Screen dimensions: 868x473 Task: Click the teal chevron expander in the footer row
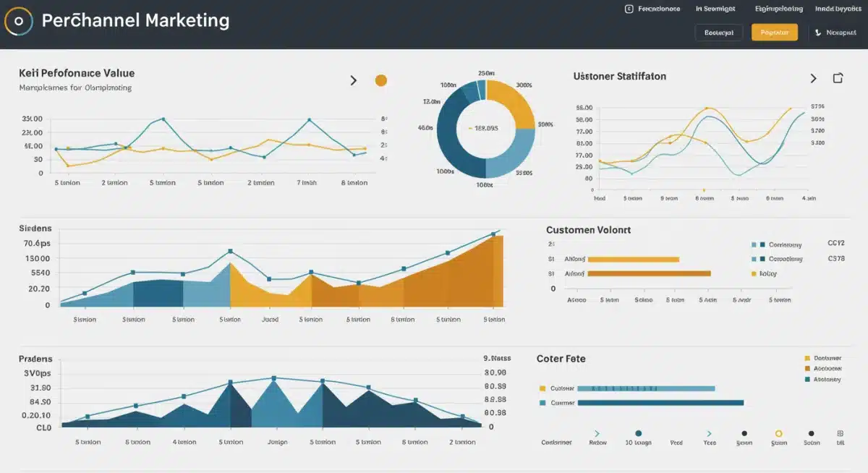[x=597, y=431]
